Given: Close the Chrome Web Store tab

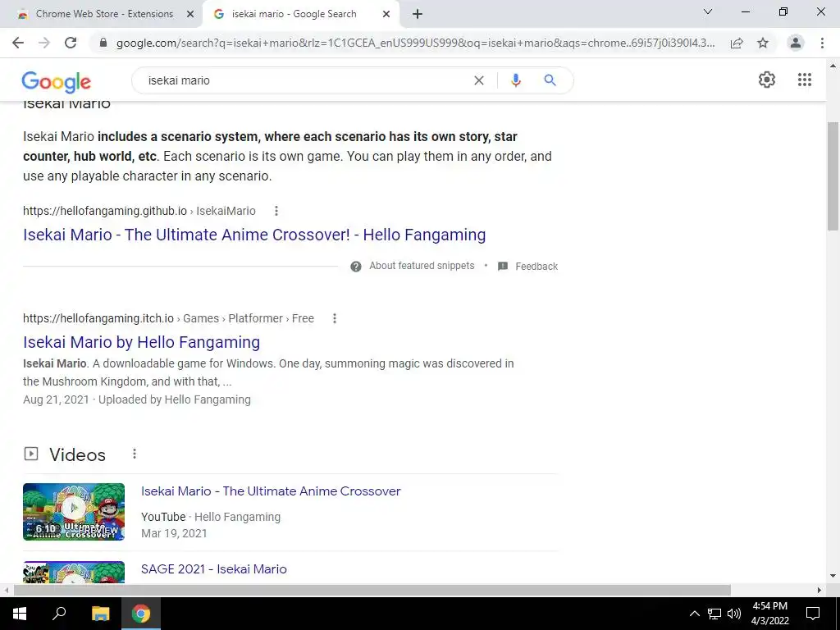Looking at the screenshot, I should (x=190, y=15).
